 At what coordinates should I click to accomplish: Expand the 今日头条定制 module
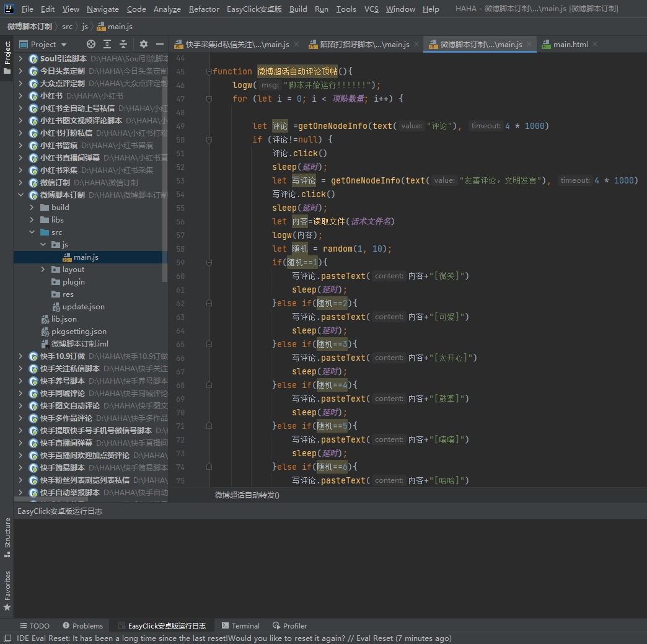tap(20, 71)
